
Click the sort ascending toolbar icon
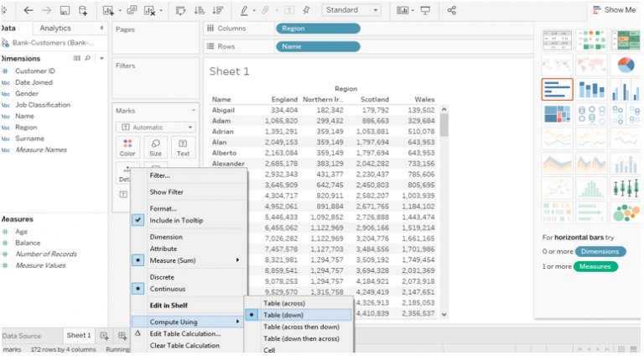coord(200,10)
